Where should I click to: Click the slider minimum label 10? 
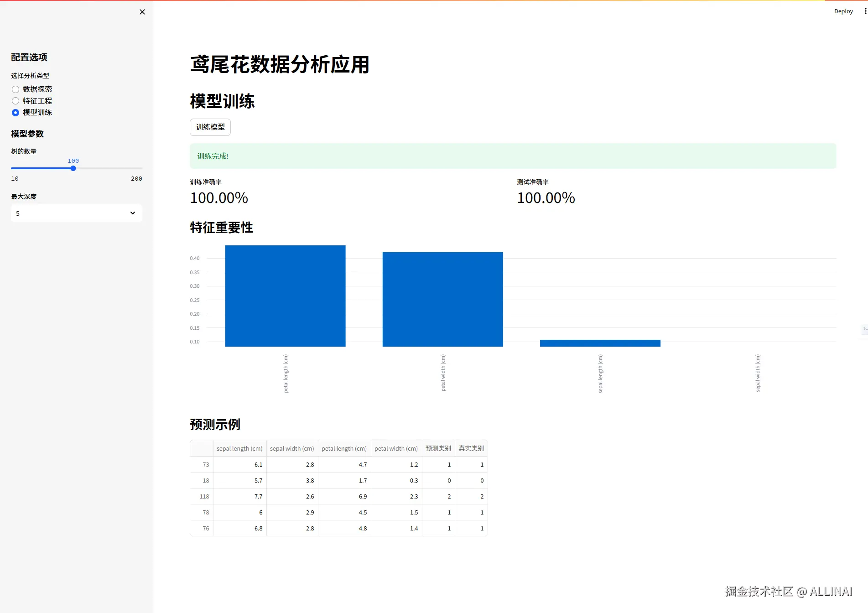(x=15, y=179)
